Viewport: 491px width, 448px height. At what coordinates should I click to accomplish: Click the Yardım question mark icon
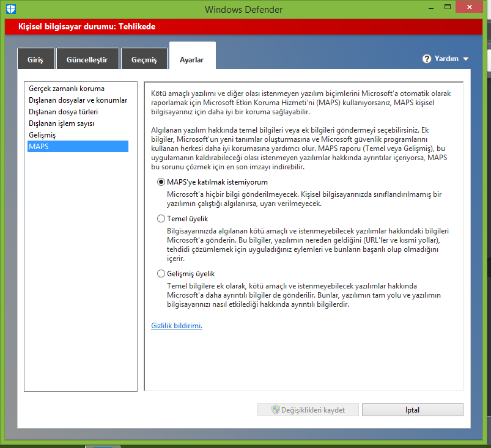pos(427,59)
